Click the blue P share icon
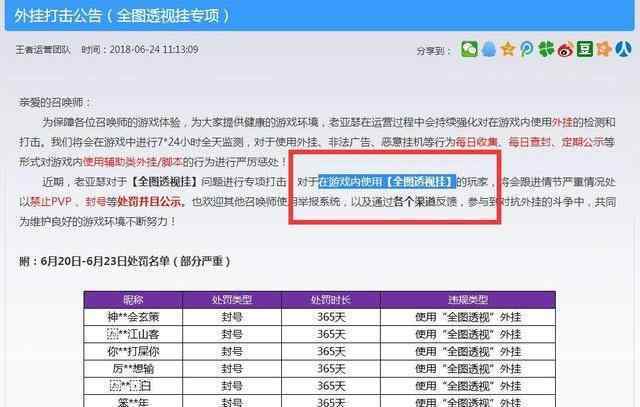 526,49
